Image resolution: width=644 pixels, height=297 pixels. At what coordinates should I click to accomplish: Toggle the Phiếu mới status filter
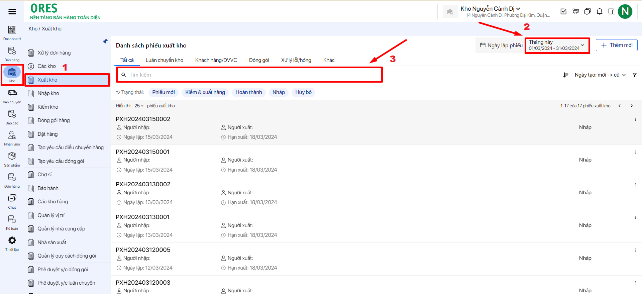[164, 92]
